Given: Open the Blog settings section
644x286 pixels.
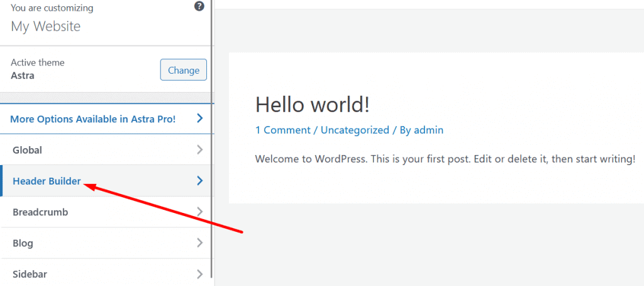Looking at the screenshot, I should coord(106,243).
